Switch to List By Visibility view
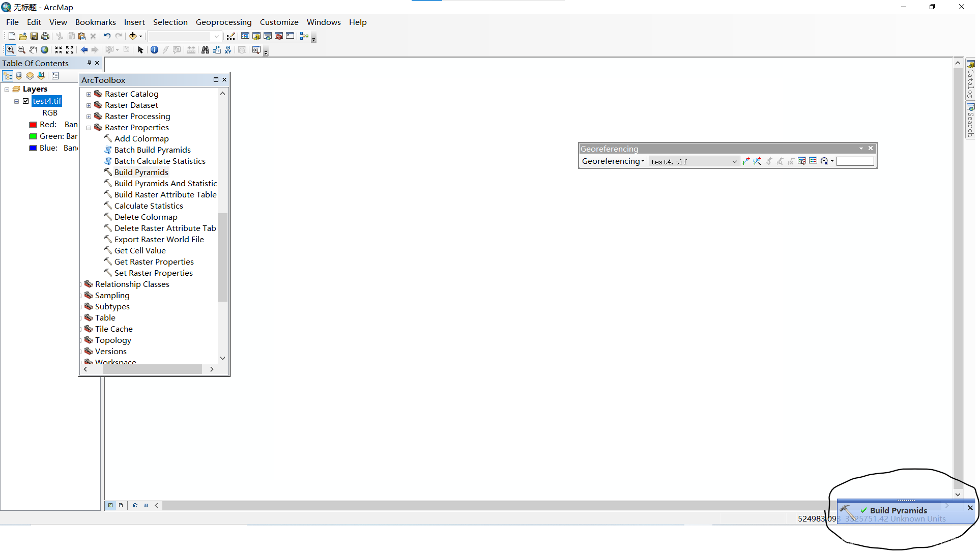 click(x=30, y=76)
